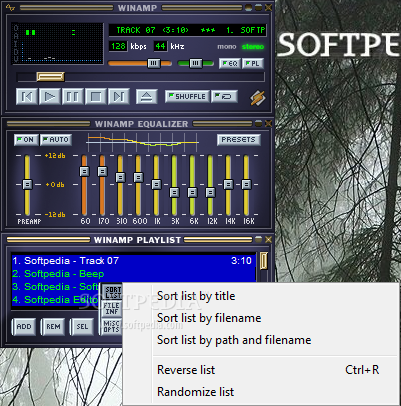Toggle Shuffle mode
This screenshot has height=406, width=401.
(187, 96)
